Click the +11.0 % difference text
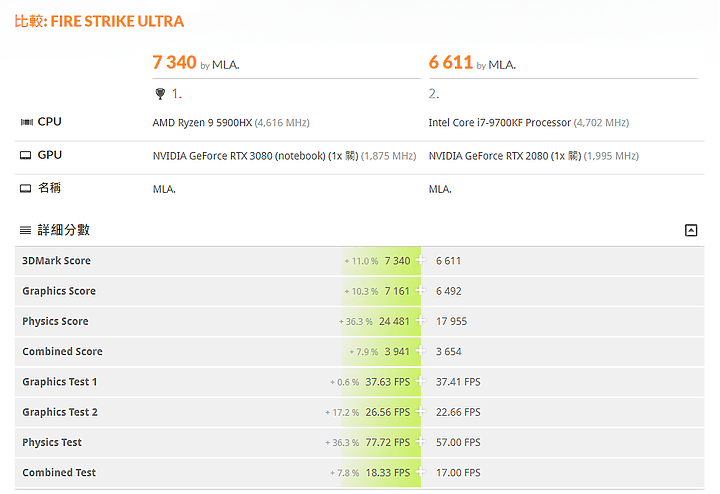This screenshot has width=720, height=494. (x=361, y=261)
